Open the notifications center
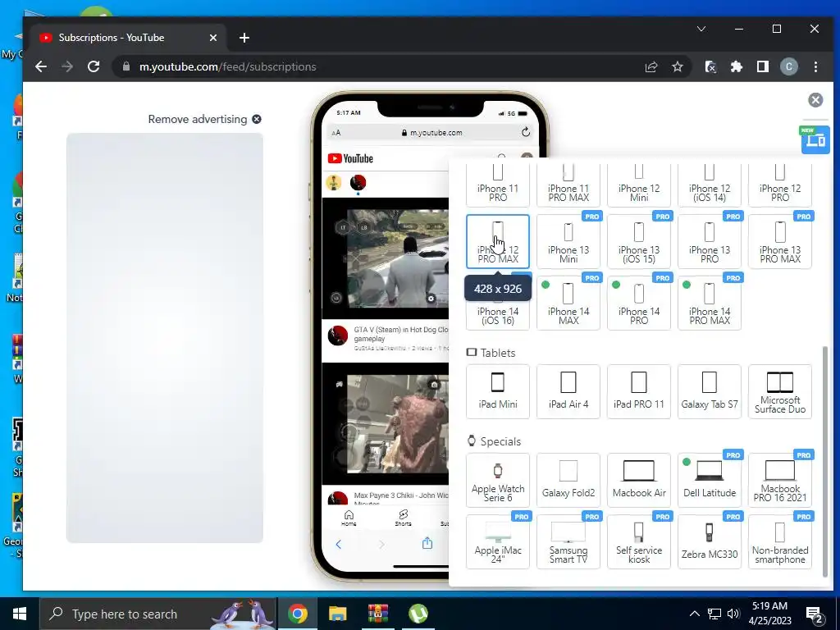Viewport: 840px width, 630px height. coord(815,614)
